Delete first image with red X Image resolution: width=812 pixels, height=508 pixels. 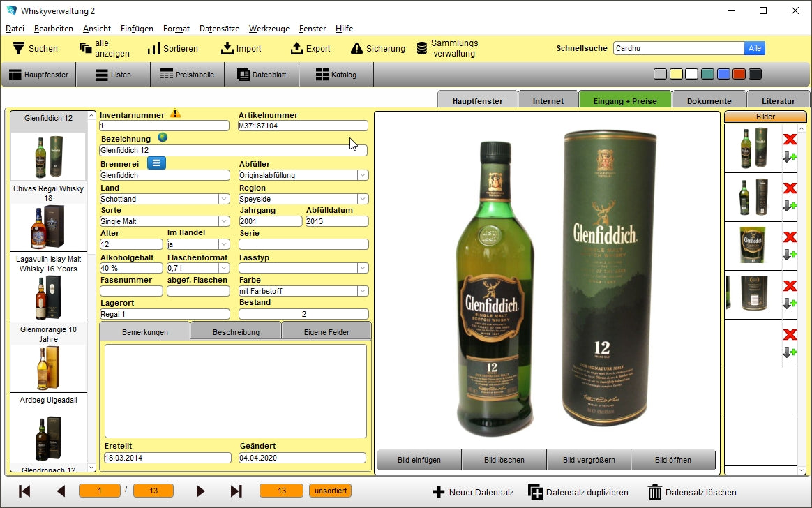[790, 140]
